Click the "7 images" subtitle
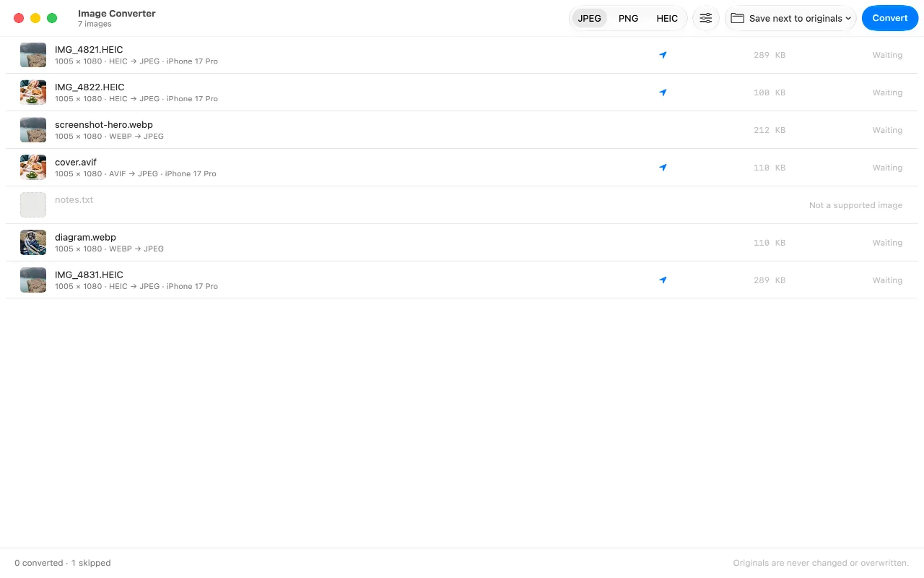Screen dimensions: 924x578 [x=95, y=24]
